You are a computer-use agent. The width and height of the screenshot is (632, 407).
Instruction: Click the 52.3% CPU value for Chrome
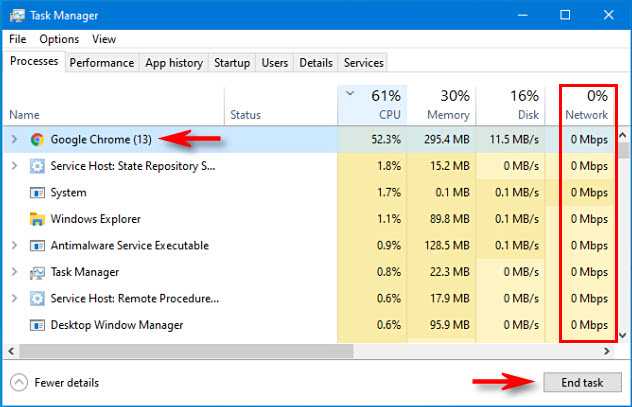coord(386,139)
